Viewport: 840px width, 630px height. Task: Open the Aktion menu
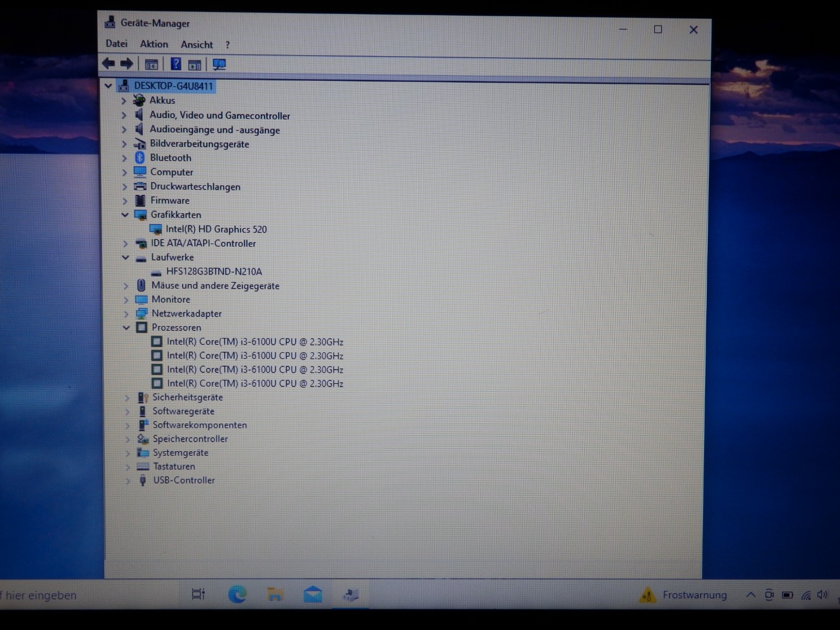click(154, 44)
